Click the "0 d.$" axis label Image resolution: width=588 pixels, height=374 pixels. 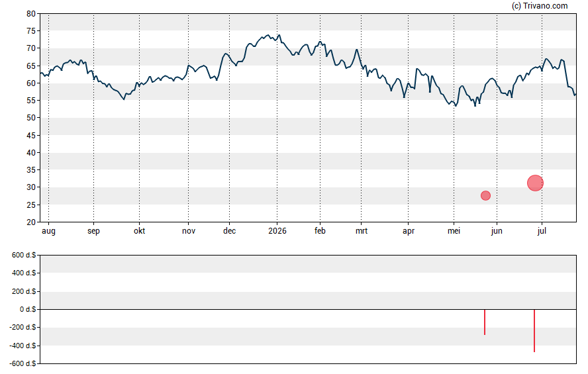pyautogui.click(x=28, y=309)
